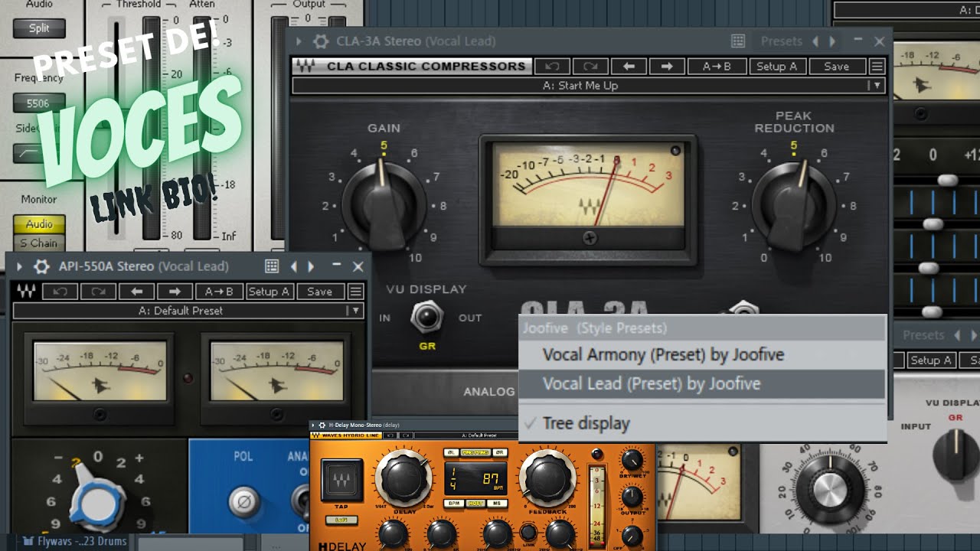The image size is (980, 551).
Task: Go to next preset in CLA-3A title bar
Action: (833, 41)
